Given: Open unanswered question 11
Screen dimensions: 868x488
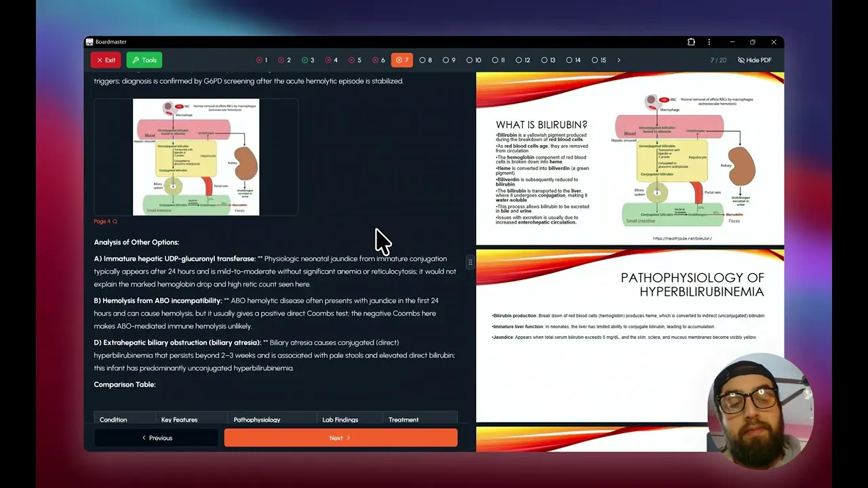Looking at the screenshot, I should point(498,60).
